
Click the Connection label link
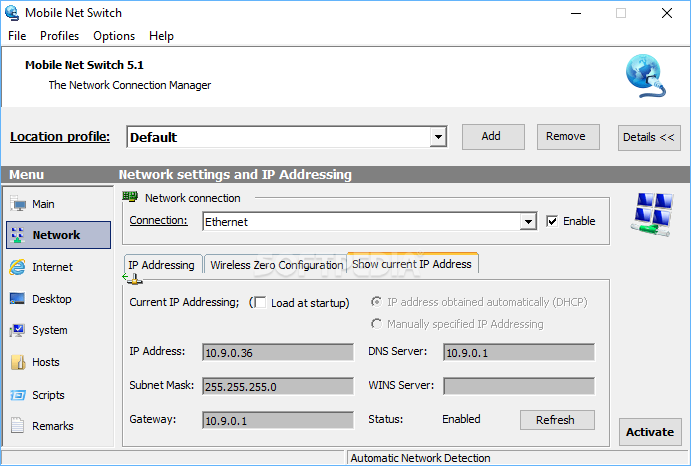159,220
